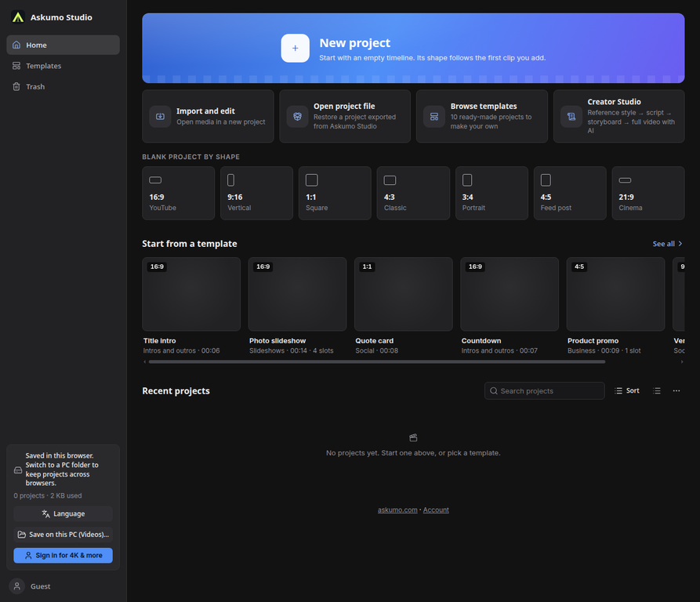Open the Open project file card
The image size is (700, 602).
click(345, 117)
